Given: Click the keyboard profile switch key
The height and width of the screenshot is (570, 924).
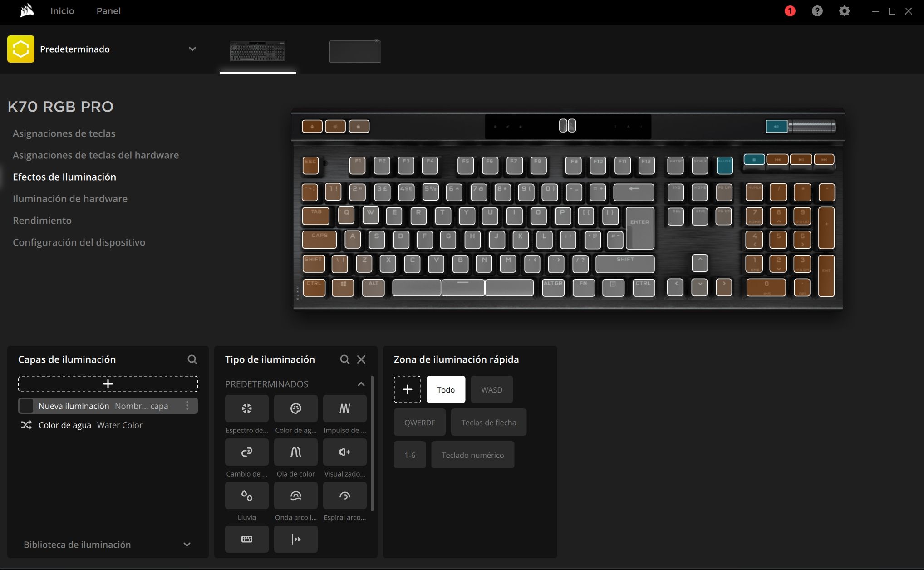Looking at the screenshot, I should click(x=312, y=127).
